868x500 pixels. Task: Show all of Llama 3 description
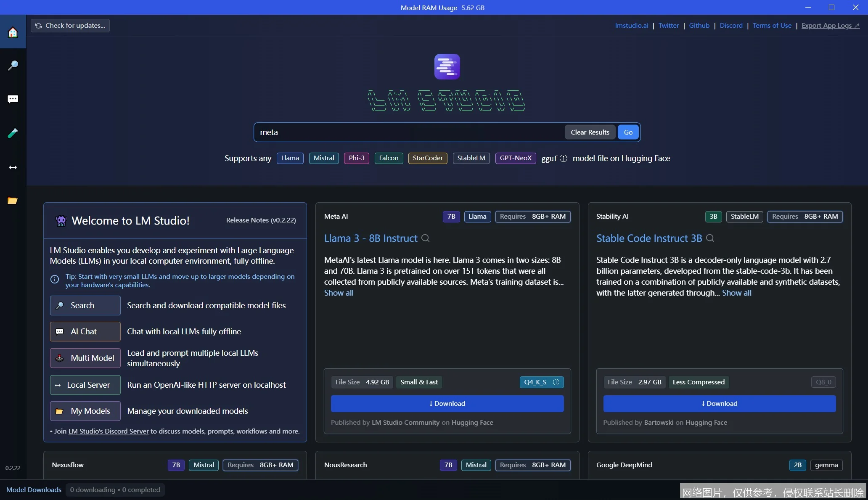click(x=339, y=293)
